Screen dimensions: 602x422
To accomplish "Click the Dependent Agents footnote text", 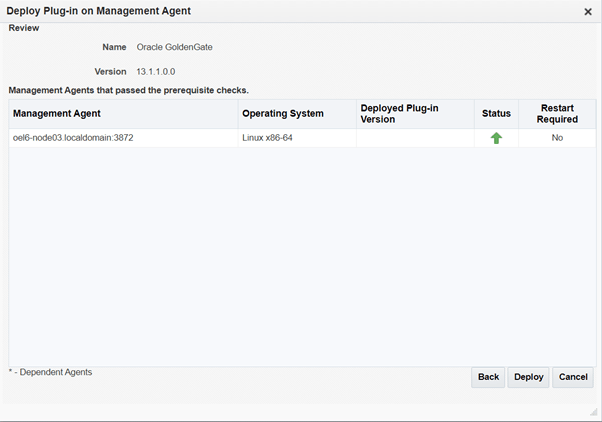I will (50, 372).
